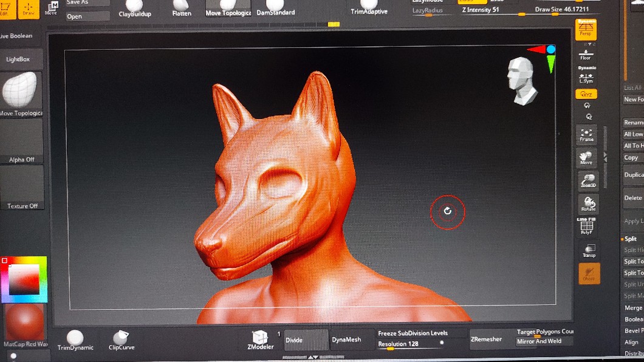Click the ZModeler brush icon
The height and width of the screenshot is (362, 644).
tap(260, 340)
